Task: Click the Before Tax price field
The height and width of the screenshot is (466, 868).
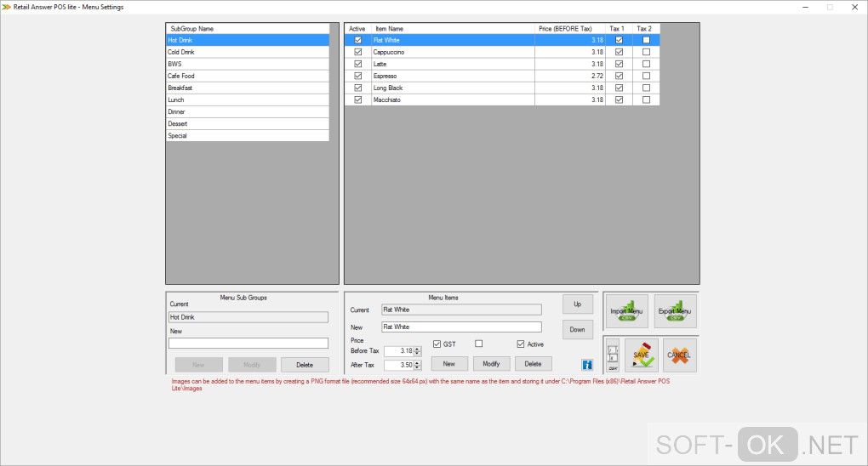Action: [x=398, y=351]
